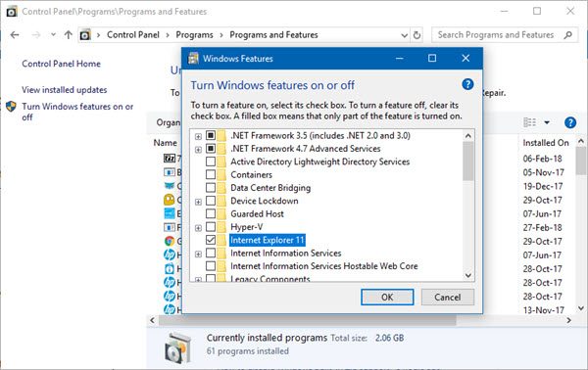Click the search magnifier icon

point(568,35)
